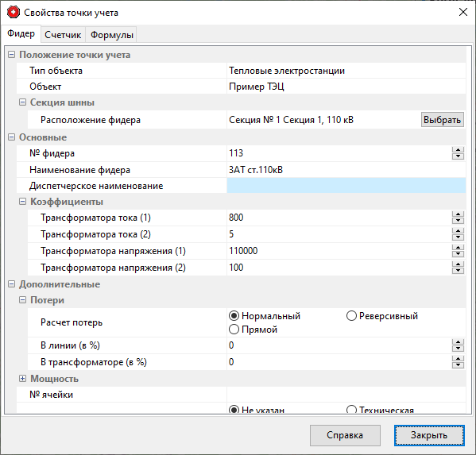
Task: Decrease В линии (в %) value
Action: (x=458, y=349)
